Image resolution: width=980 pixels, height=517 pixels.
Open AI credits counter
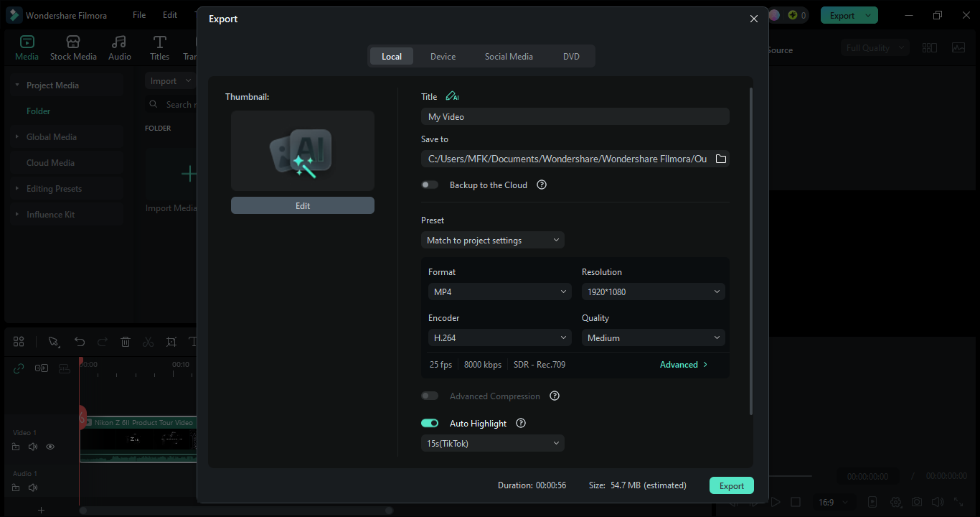tap(797, 15)
